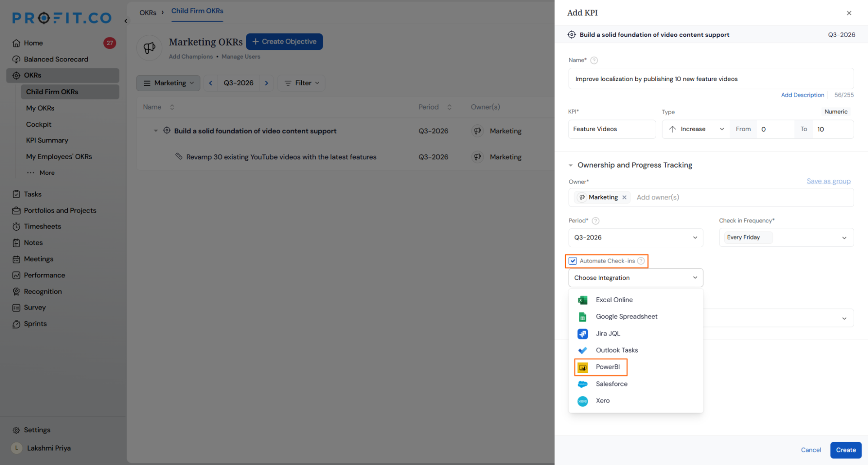The image size is (868, 465).
Task: Click the Add Champions link
Action: (x=191, y=56)
